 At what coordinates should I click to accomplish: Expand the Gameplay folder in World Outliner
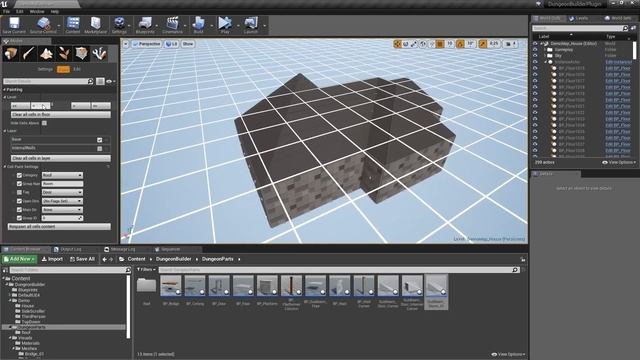click(x=545, y=49)
